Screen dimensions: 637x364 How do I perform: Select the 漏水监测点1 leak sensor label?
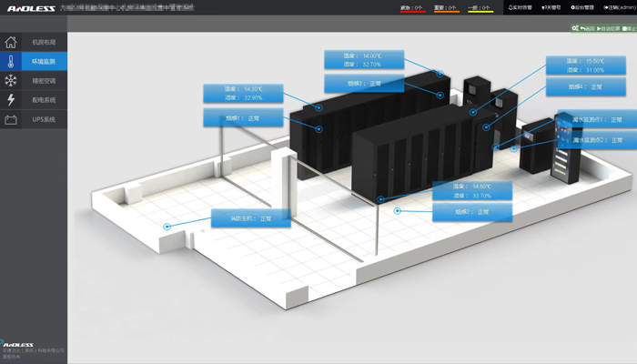tap(591, 120)
